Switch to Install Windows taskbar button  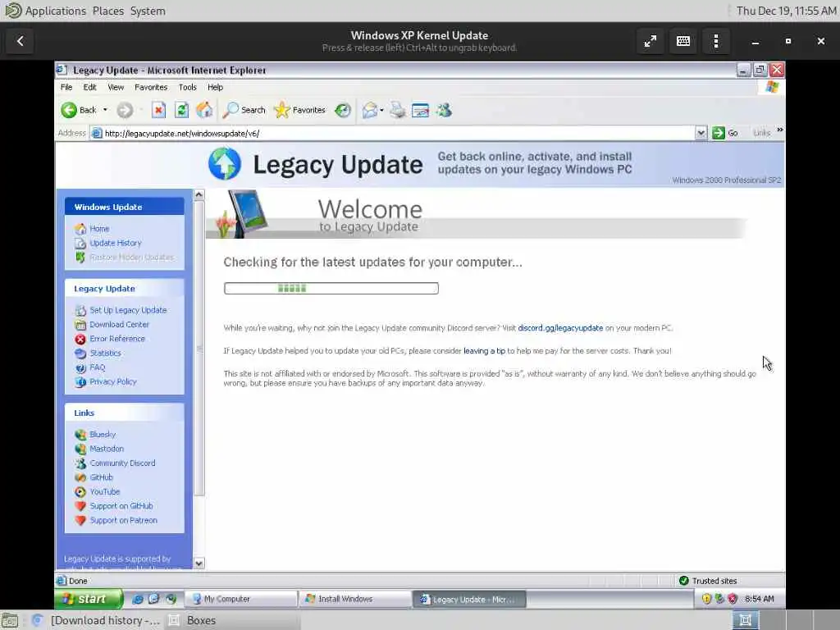click(x=355, y=599)
